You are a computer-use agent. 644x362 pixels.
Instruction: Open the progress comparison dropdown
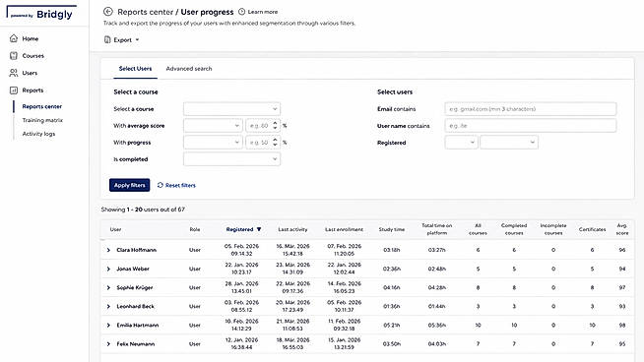click(x=213, y=143)
